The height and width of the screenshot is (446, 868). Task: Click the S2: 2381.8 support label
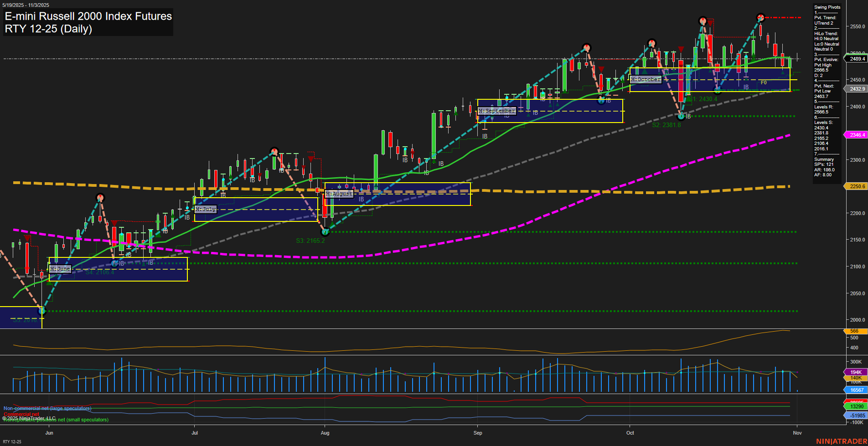tap(666, 125)
